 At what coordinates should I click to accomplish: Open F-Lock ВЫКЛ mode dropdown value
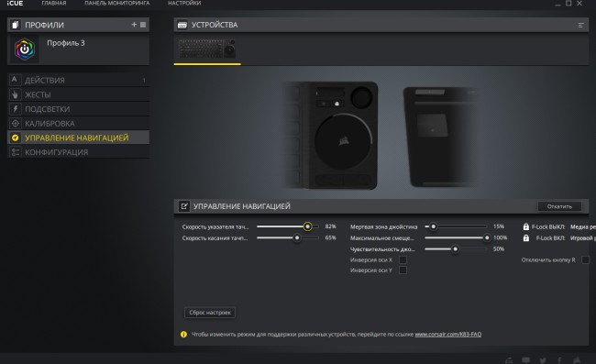coord(582,226)
